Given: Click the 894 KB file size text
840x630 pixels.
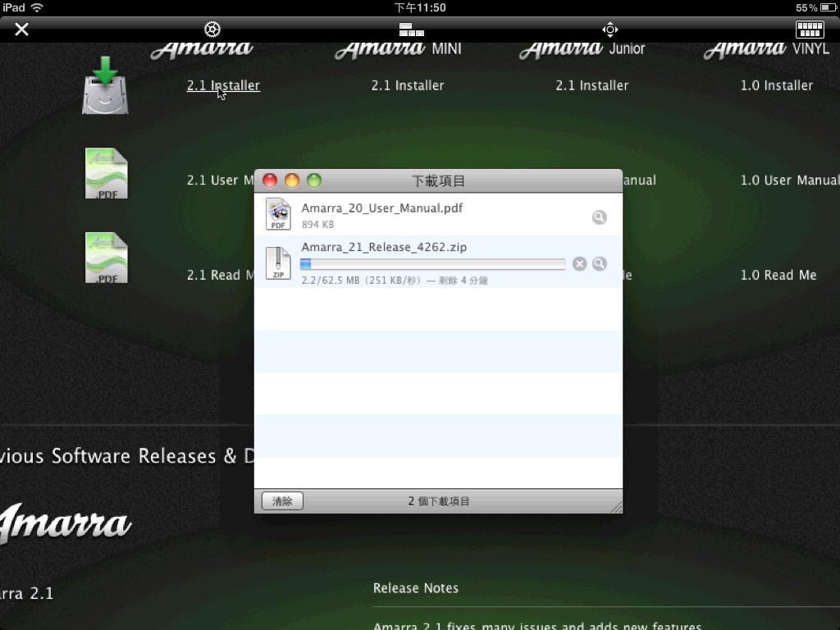Looking at the screenshot, I should (x=317, y=225).
